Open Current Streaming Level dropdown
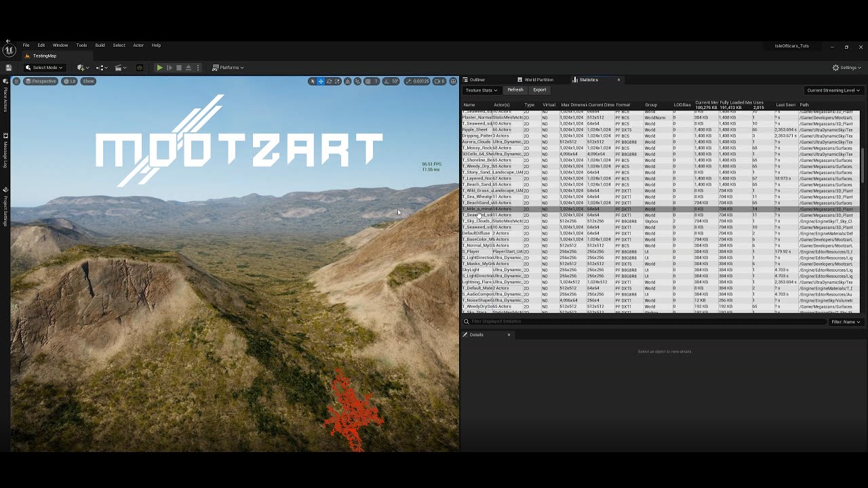The image size is (868, 488). [833, 90]
